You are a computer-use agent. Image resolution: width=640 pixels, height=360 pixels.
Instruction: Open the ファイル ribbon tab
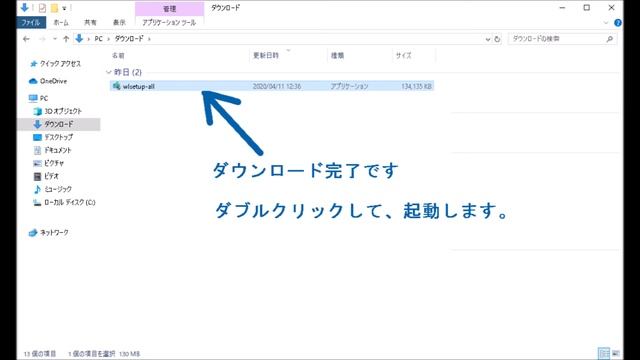pyautogui.click(x=31, y=22)
